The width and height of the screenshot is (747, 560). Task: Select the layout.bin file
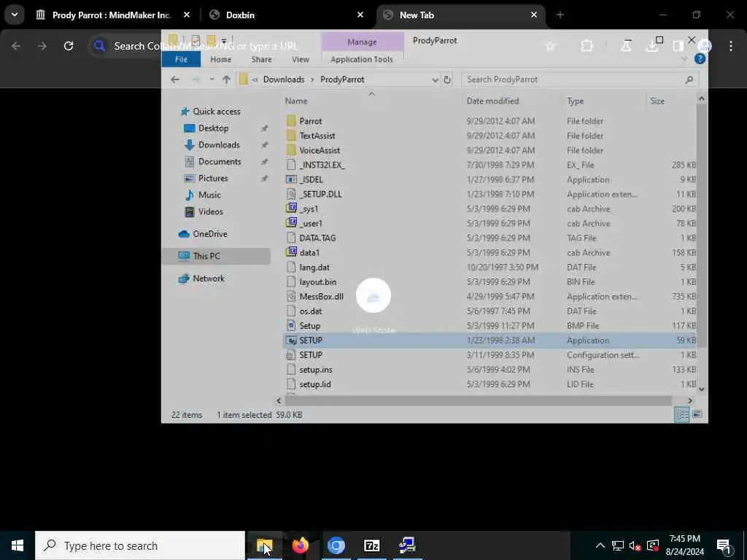[318, 282]
